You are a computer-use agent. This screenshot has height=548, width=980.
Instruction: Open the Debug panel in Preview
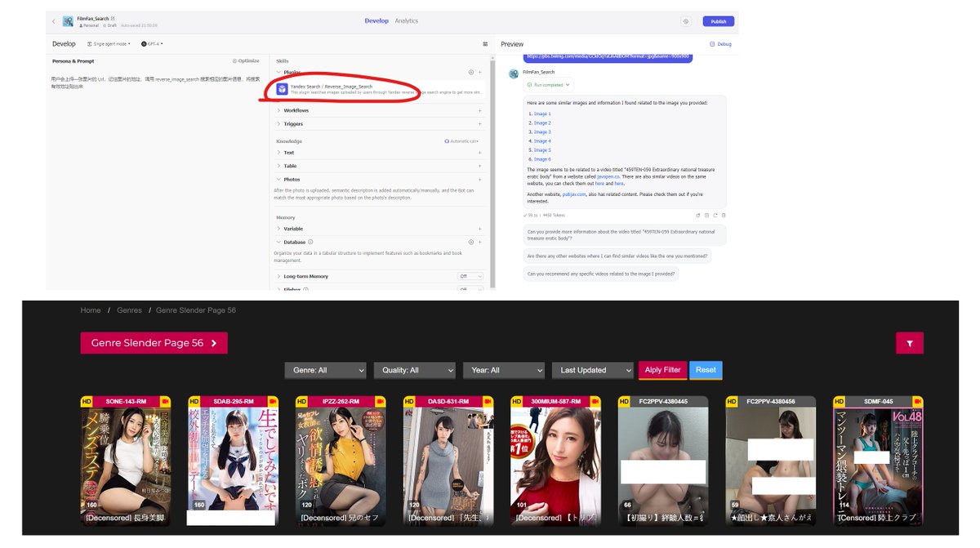tap(718, 43)
